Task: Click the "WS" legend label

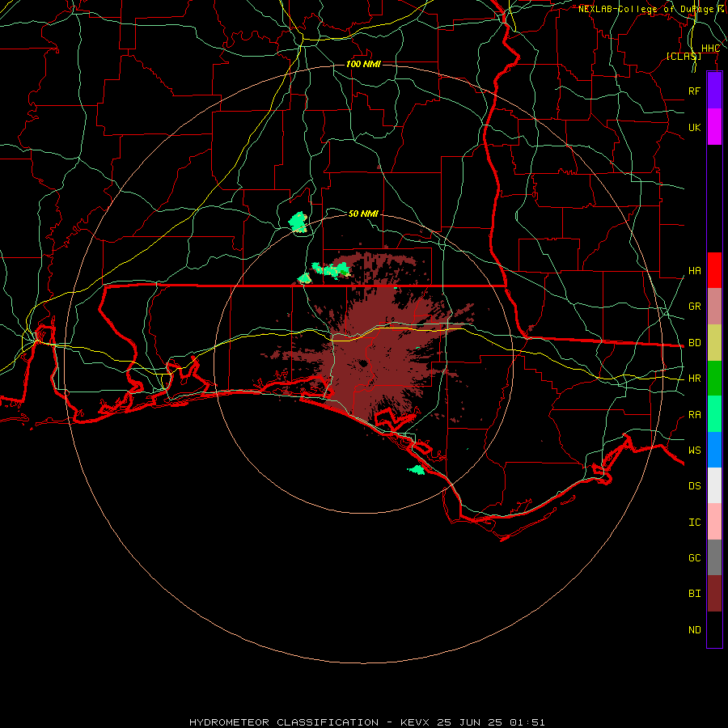Action: tap(695, 450)
